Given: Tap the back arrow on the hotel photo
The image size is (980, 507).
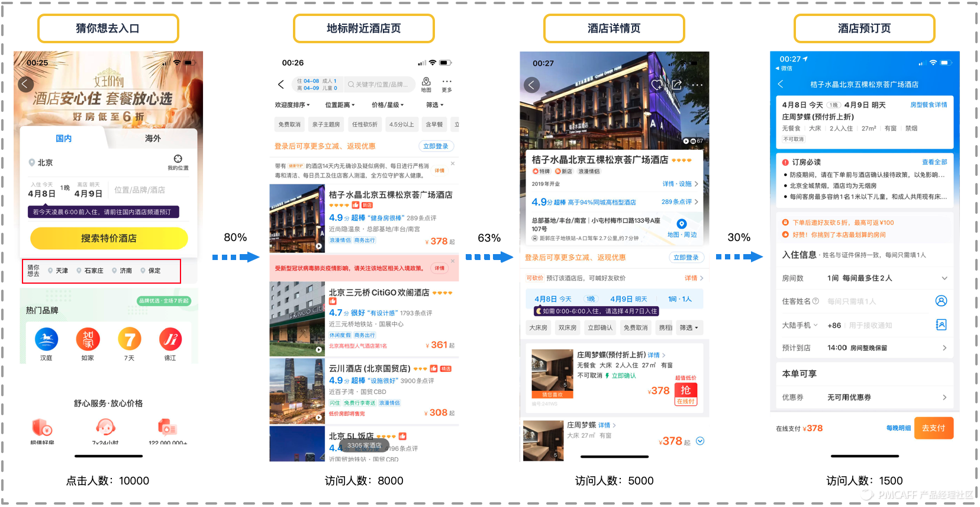Looking at the screenshot, I should [x=531, y=85].
